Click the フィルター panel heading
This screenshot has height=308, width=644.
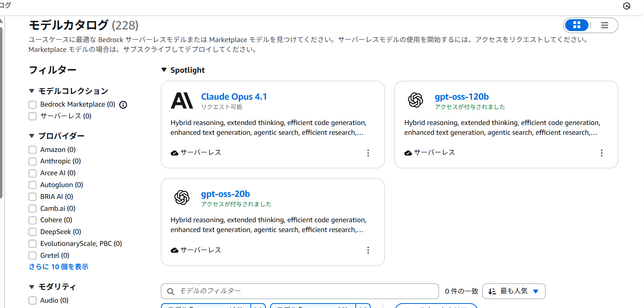tap(52, 70)
